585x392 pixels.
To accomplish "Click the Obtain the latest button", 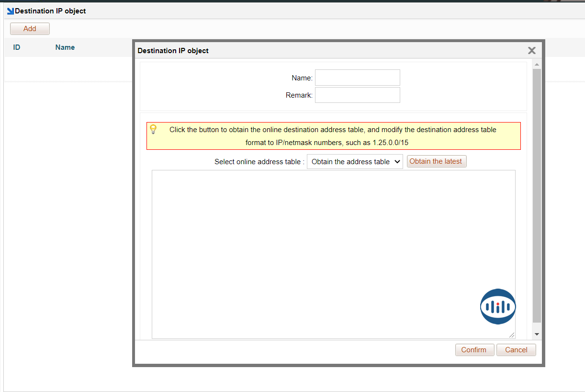I will click(436, 162).
